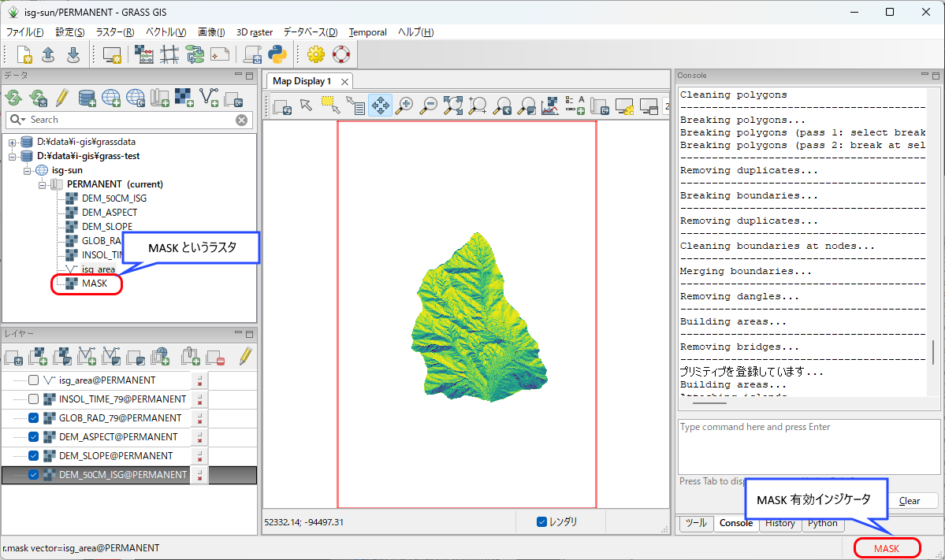Click the zoom in magnifier icon
The height and width of the screenshot is (560, 945).
tap(405, 105)
